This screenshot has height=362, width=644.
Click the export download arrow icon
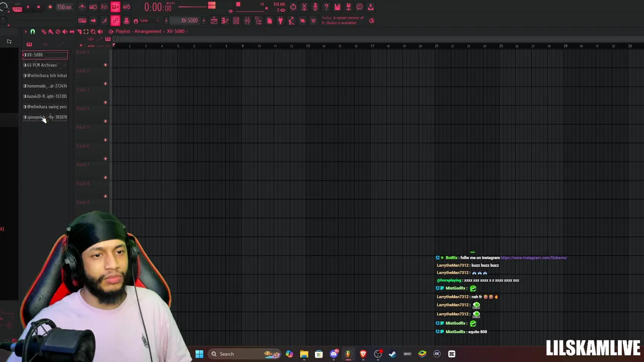370,7
